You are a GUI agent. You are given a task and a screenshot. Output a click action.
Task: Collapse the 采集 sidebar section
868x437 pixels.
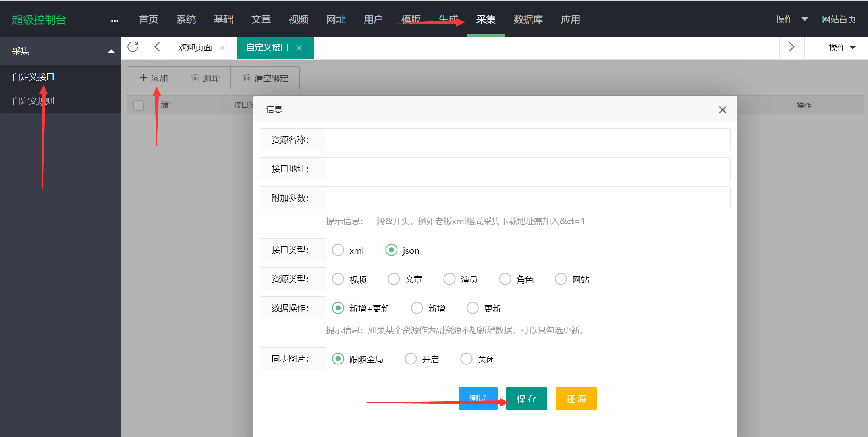[x=111, y=51]
